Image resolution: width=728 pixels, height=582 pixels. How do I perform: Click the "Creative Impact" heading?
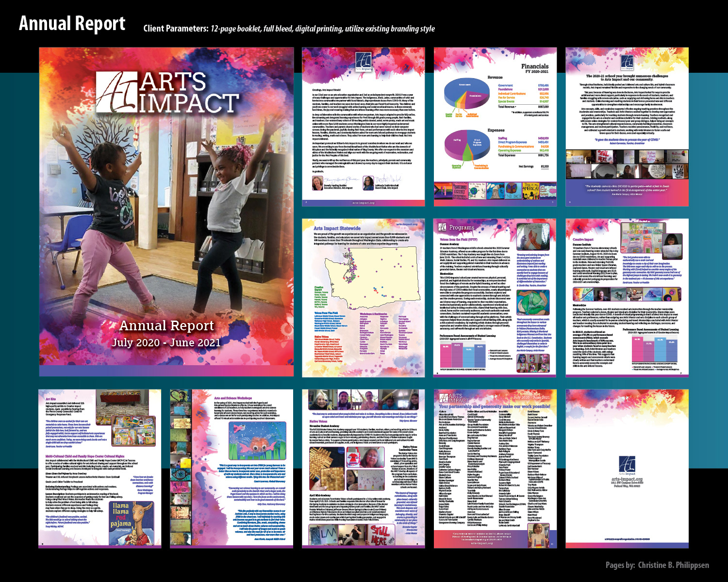pyautogui.click(x=583, y=239)
